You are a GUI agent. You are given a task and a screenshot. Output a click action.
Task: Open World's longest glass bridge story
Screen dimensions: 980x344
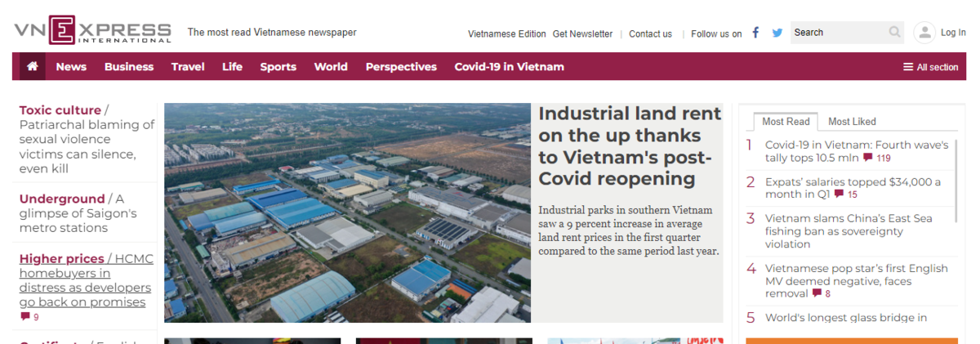(846, 318)
